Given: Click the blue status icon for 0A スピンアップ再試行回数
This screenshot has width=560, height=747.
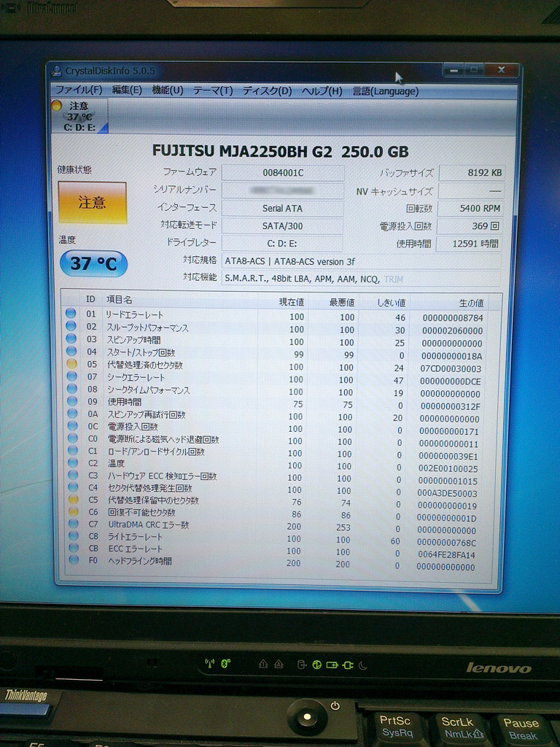Looking at the screenshot, I should (72, 413).
